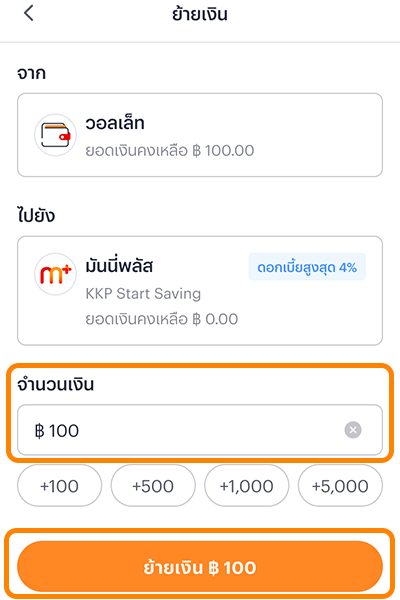Viewport: 400px width, 600px height.
Task: Open the มันนี่พลัส destination account selector
Action: tap(200, 291)
